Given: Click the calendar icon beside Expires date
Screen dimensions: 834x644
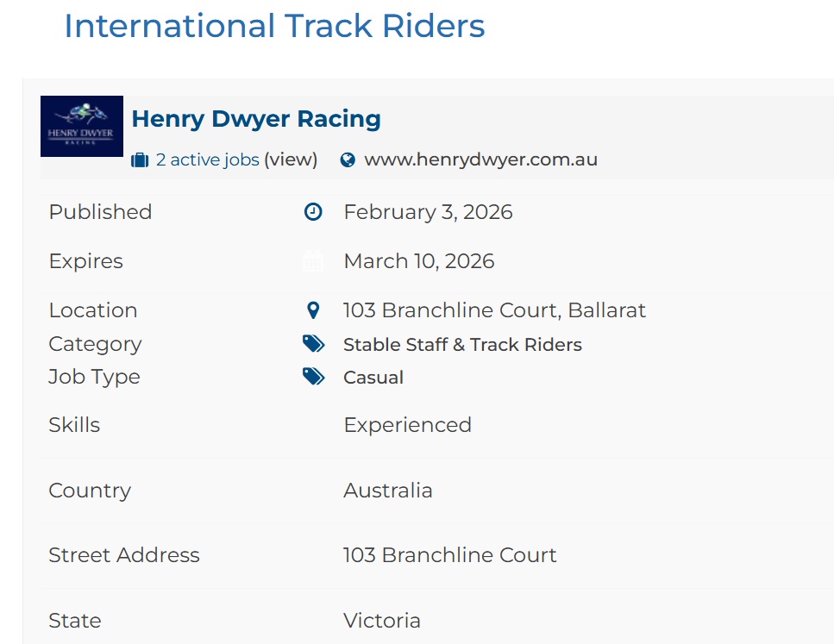Looking at the screenshot, I should point(313,261).
